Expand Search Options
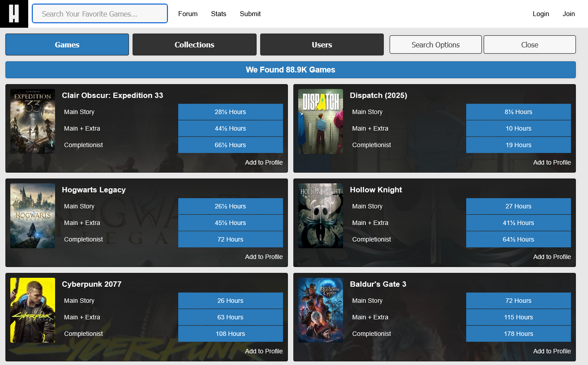 [x=436, y=45]
